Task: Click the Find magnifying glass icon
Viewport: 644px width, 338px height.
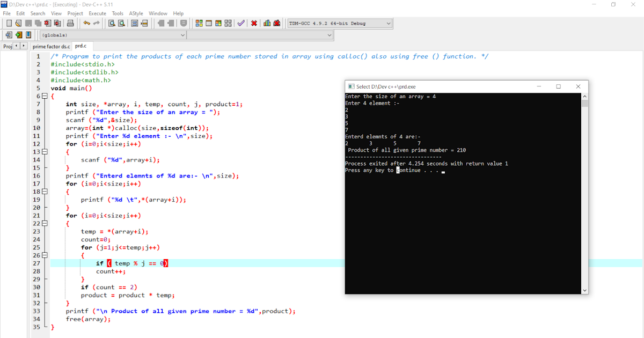Action: point(112,23)
